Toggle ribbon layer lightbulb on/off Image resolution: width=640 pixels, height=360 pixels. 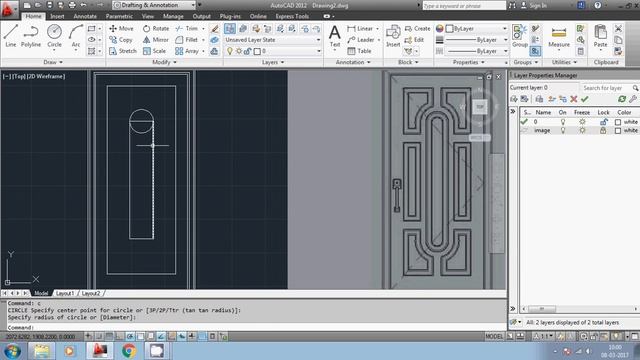tap(230, 51)
